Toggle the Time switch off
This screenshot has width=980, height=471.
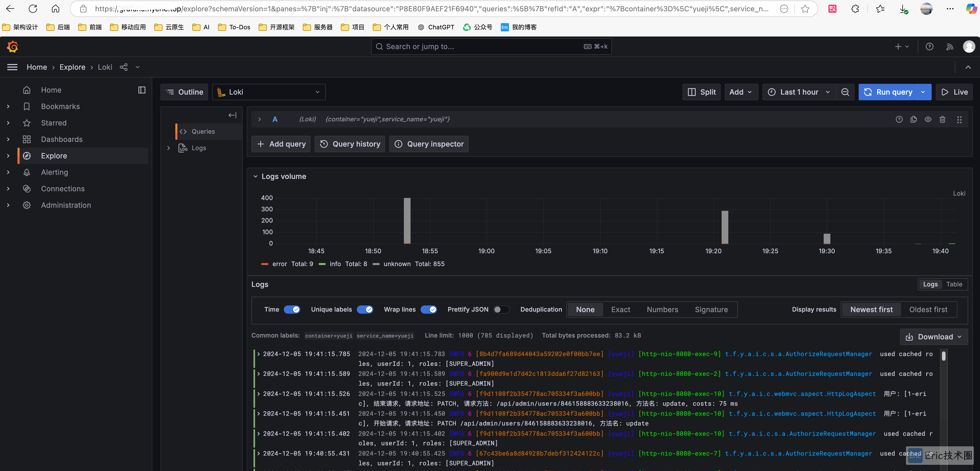(292, 309)
